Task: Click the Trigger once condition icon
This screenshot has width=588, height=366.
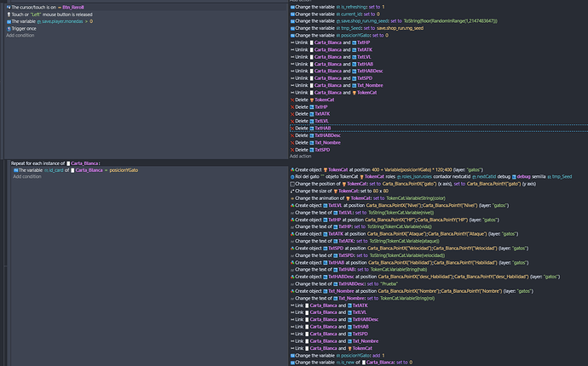Action: [8, 29]
